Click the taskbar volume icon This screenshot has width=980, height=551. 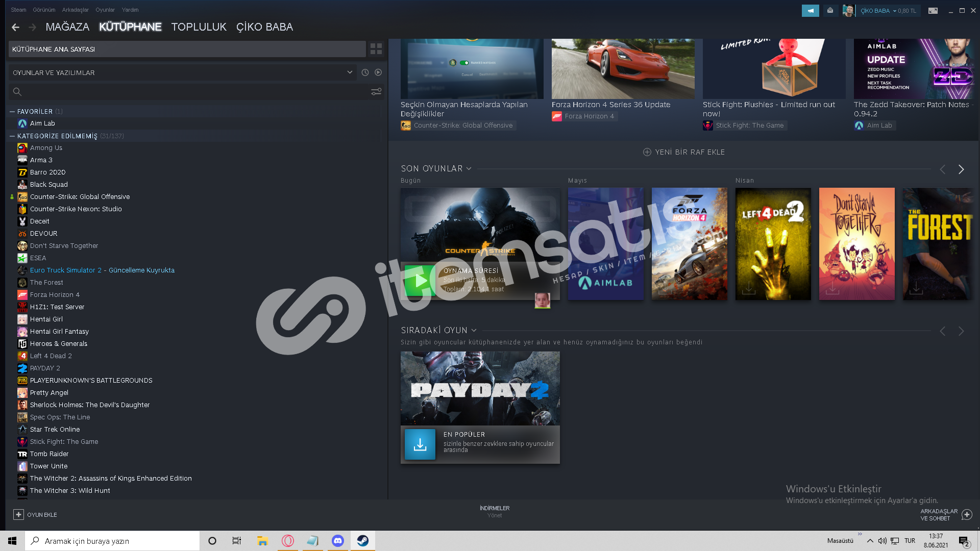pyautogui.click(x=882, y=541)
